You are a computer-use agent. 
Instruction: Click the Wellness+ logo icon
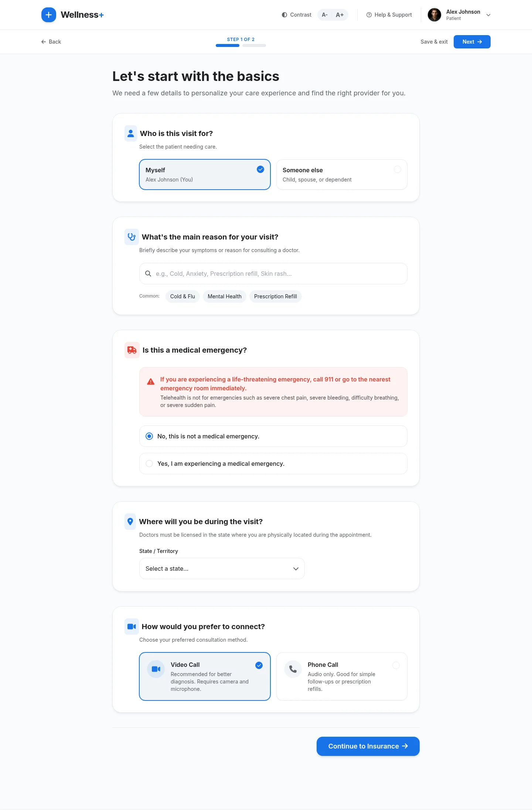pos(48,15)
